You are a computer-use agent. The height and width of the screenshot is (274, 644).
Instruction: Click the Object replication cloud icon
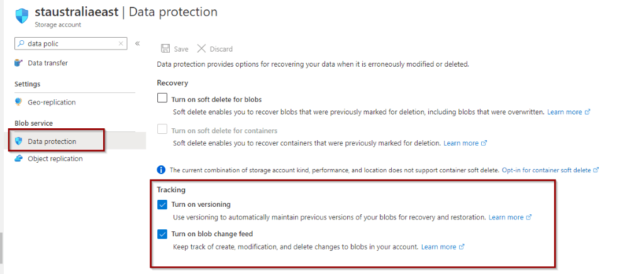pos(18,158)
